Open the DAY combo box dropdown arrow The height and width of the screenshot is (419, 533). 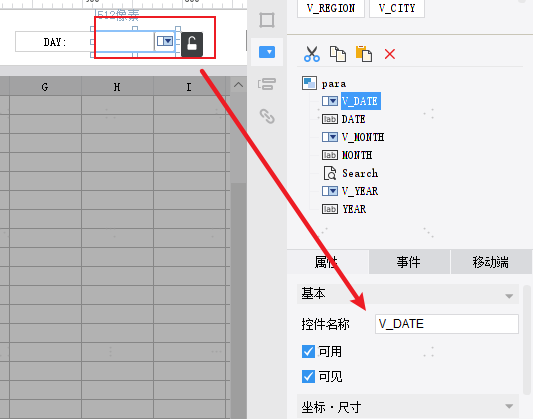click(165, 41)
